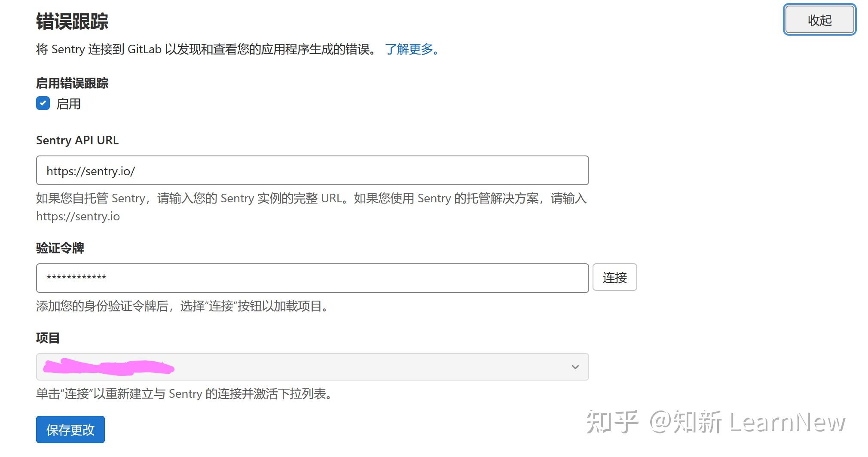Select the pink-highlighted project entry
Image resolution: width=868 pixels, height=457 pixels.
tap(107, 368)
